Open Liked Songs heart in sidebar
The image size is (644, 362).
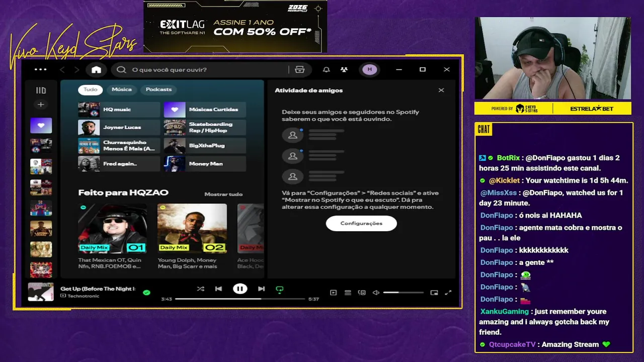point(41,125)
